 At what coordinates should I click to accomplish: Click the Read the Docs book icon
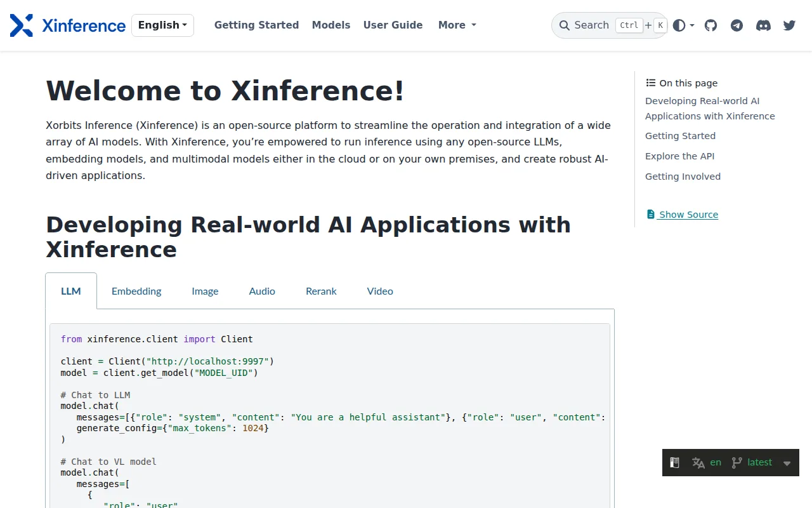click(x=675, y=463)
